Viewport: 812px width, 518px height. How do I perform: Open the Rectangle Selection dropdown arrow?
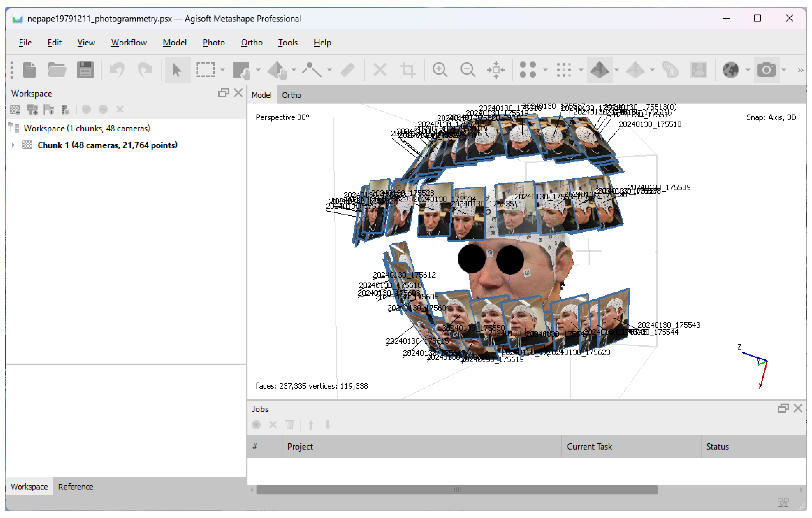[x=222, y=70]
